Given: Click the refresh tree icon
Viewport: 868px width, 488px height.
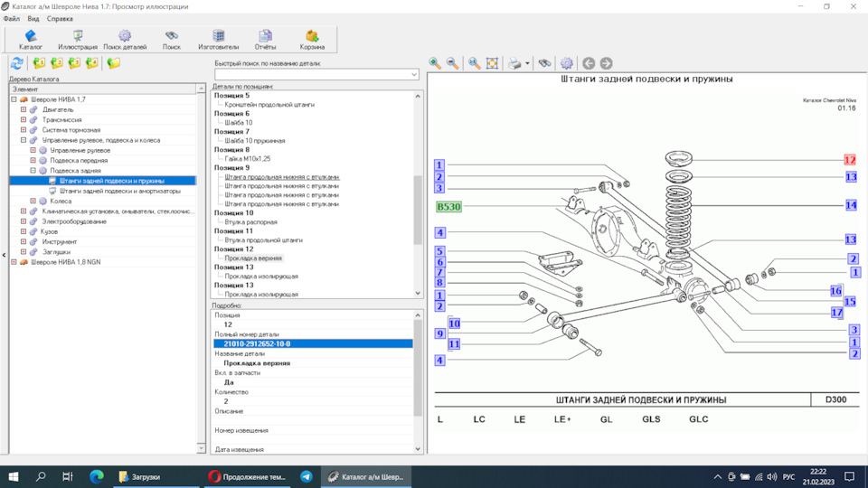Looking at the screenshot, I should click(17, 63).
